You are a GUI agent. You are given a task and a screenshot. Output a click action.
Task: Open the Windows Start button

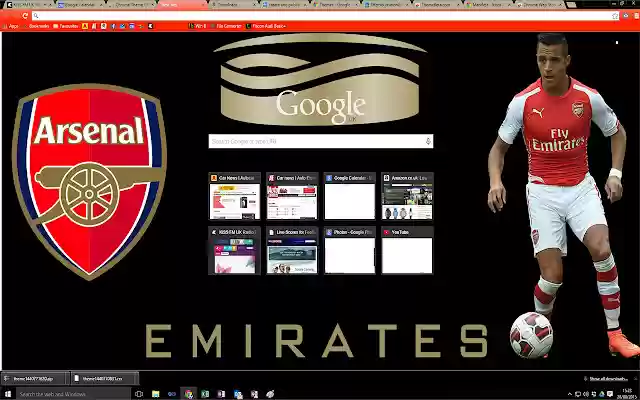8,394
